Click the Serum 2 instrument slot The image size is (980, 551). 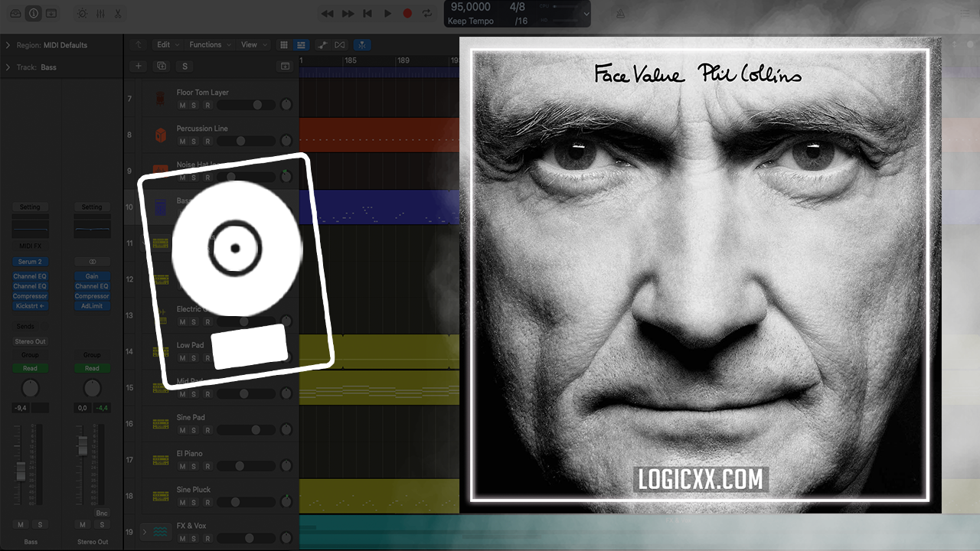[30, 262]
